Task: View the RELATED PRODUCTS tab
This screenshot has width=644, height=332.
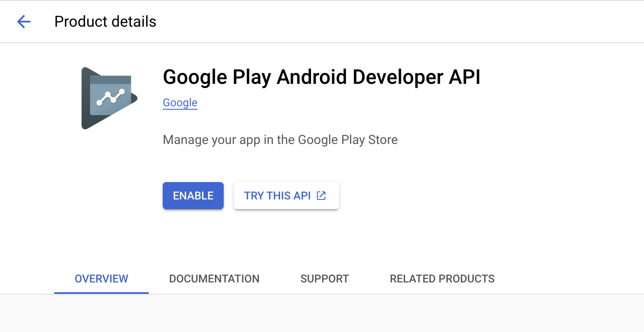Action: (x=442, y=279)
